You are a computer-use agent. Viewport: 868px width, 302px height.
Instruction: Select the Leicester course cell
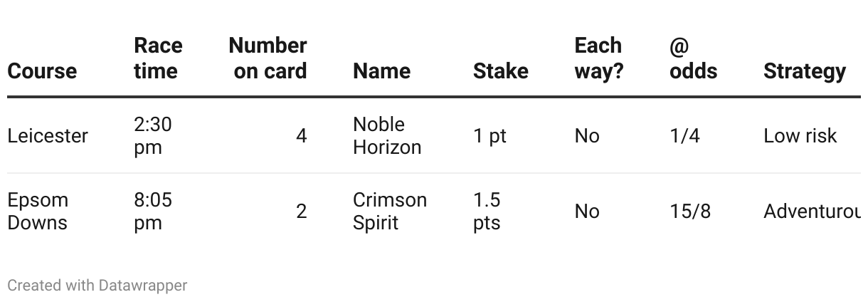(48, 136)
